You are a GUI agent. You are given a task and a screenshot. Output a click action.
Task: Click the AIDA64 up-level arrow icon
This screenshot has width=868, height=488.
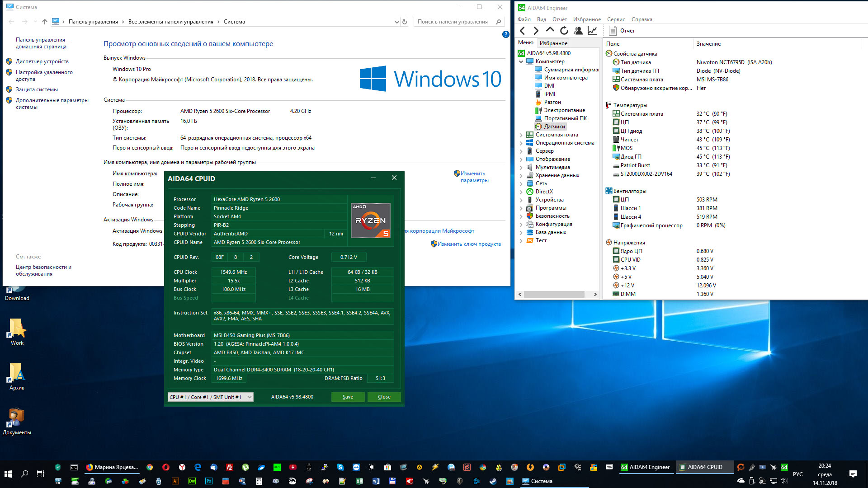[550, 30]
